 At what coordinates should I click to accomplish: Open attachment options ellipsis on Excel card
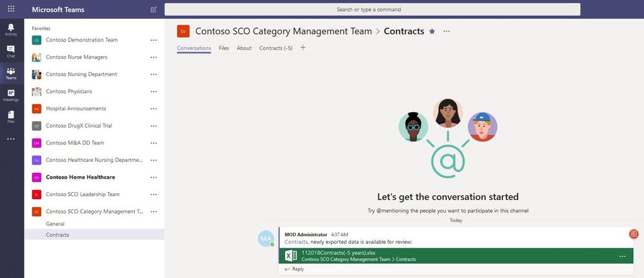pos(622,256)
